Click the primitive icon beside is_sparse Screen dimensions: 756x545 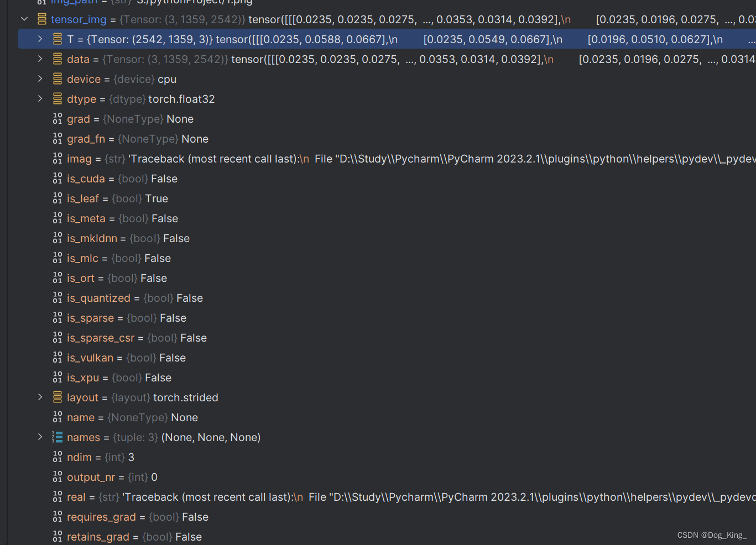[58, 318]
